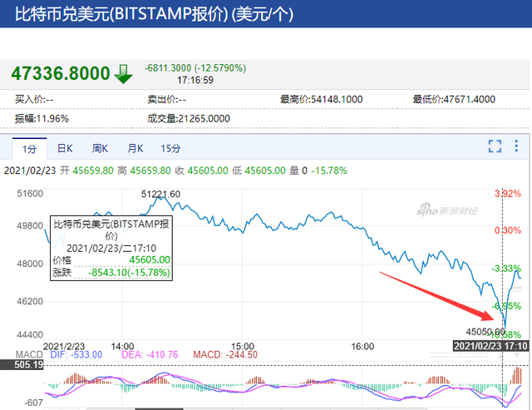Click the 505.19 MACD axis marker
The height and width of the screenshot is (410, 532).
point(22,365)
